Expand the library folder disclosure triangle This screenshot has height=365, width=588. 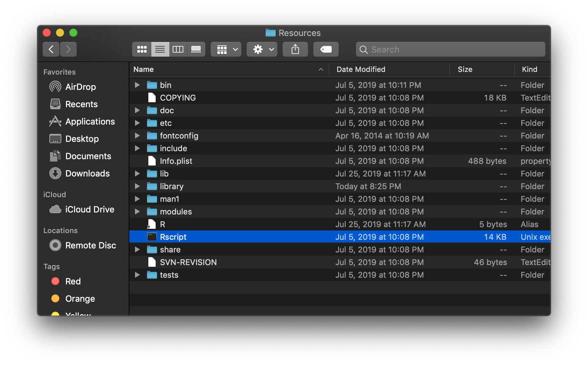pyautogui.click(x=137, y=186)
